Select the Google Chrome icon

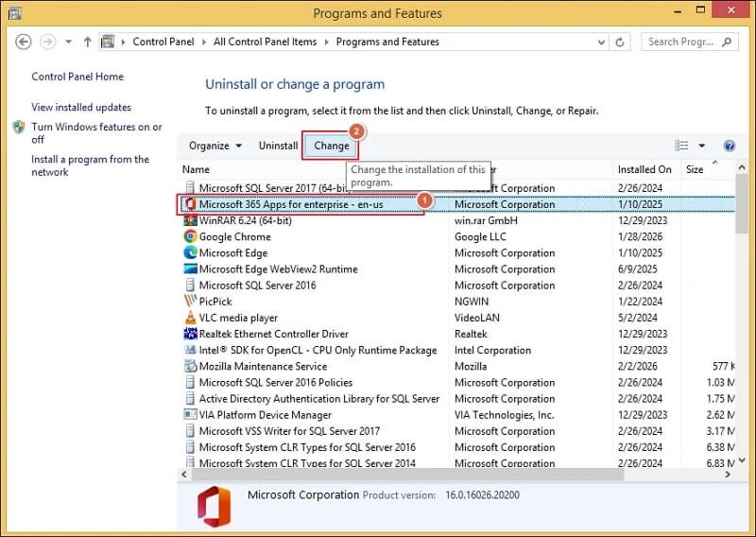(x=191, y=236)
